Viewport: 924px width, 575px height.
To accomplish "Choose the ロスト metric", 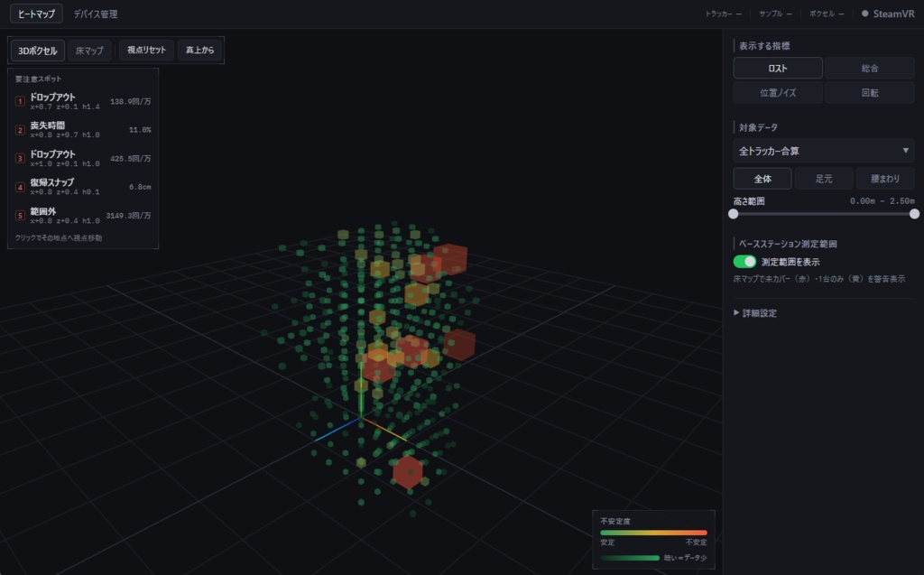I will click(778, 69).
